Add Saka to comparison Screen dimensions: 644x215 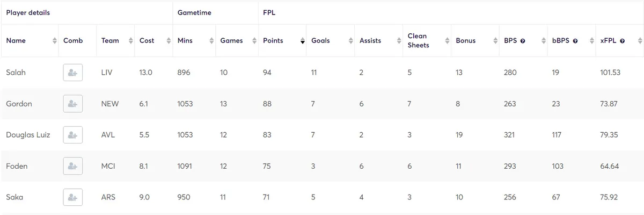72,197
